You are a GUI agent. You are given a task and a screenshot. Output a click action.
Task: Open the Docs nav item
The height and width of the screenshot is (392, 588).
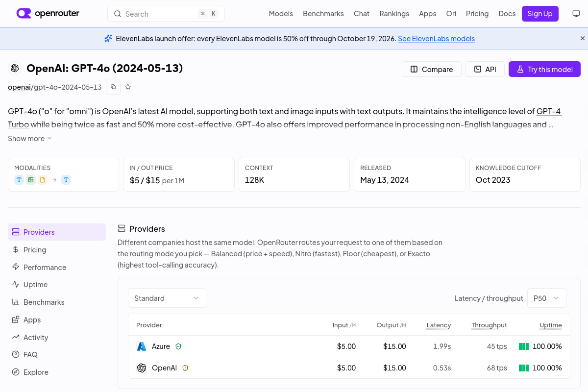click(x=507, y=14)
